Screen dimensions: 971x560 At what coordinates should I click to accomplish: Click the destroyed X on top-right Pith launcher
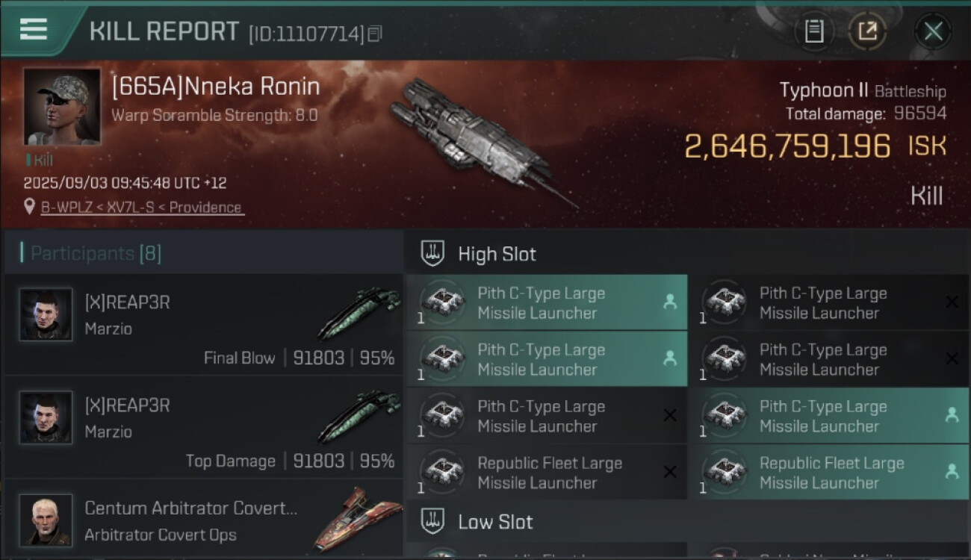point(952,302)
